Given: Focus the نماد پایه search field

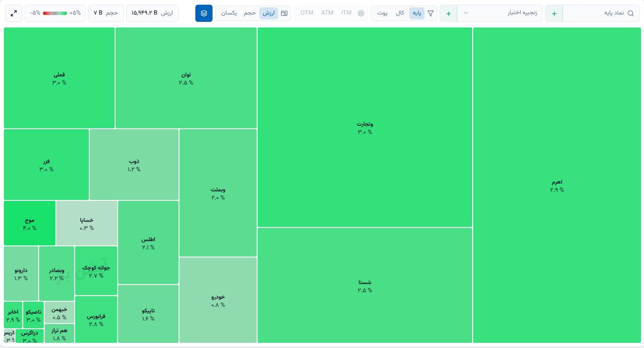Looking at the screenshot, I should click(601, 13).
